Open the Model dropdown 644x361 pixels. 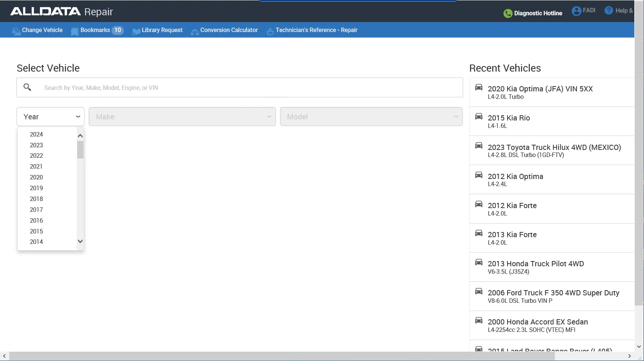click(371, 117)
